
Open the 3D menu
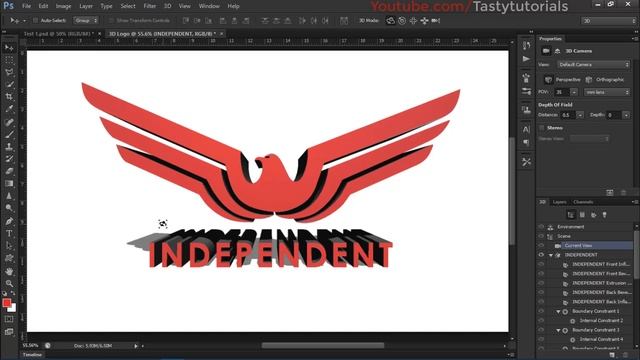(167, 6)
